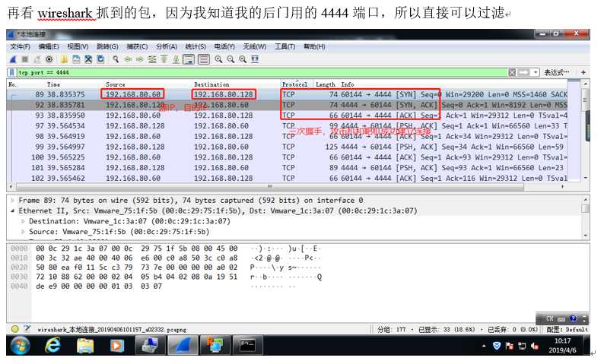Open the 工具(T) menu
Screen dimensions: 604x364
click(x=285, y=46)
